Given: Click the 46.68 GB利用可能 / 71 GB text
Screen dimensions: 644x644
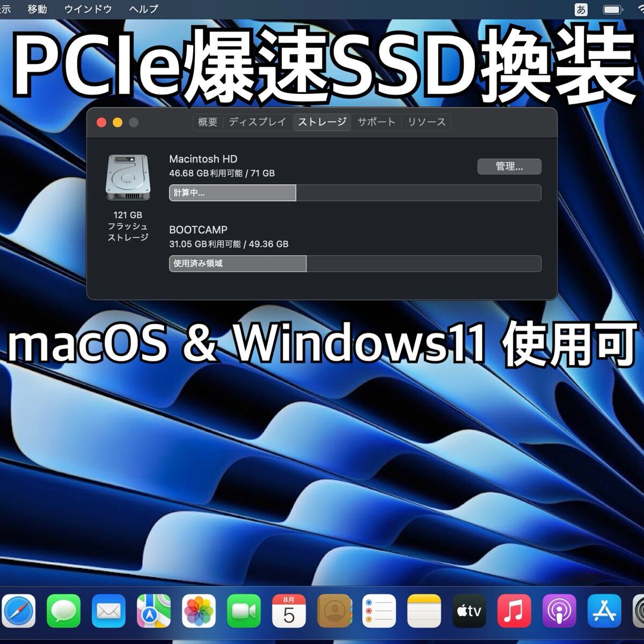Looking at the screenshot, I should [x=222, y=173].
